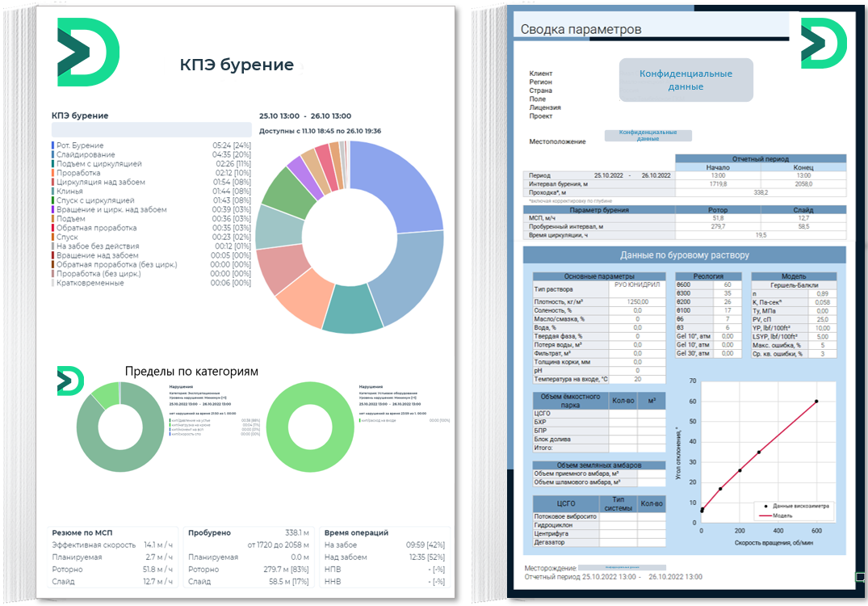Click the large Конфиденциальные данные box

(686, 80)
